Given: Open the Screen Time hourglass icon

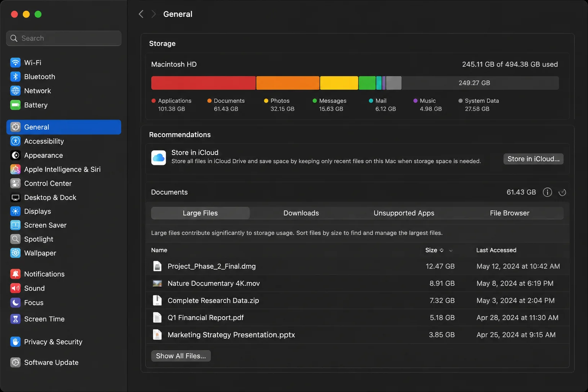Looking at the screenshot, I should click(x=15, y=319).
